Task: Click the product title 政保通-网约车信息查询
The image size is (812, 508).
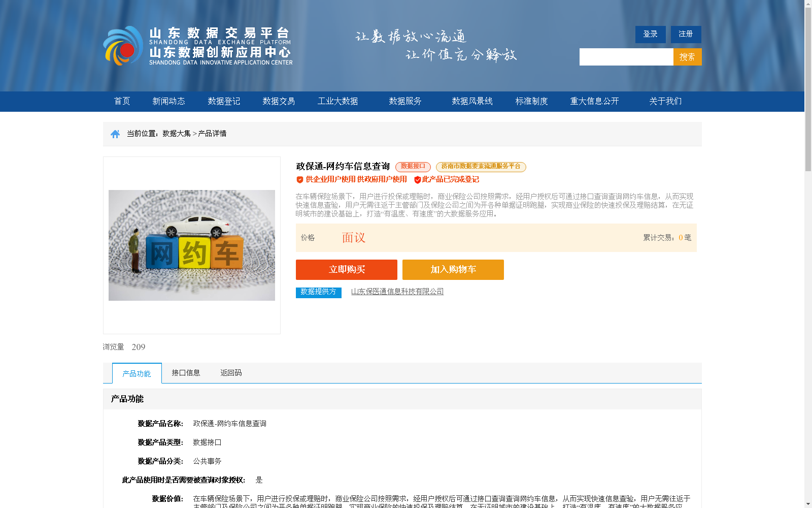Action: pos(343,167)
